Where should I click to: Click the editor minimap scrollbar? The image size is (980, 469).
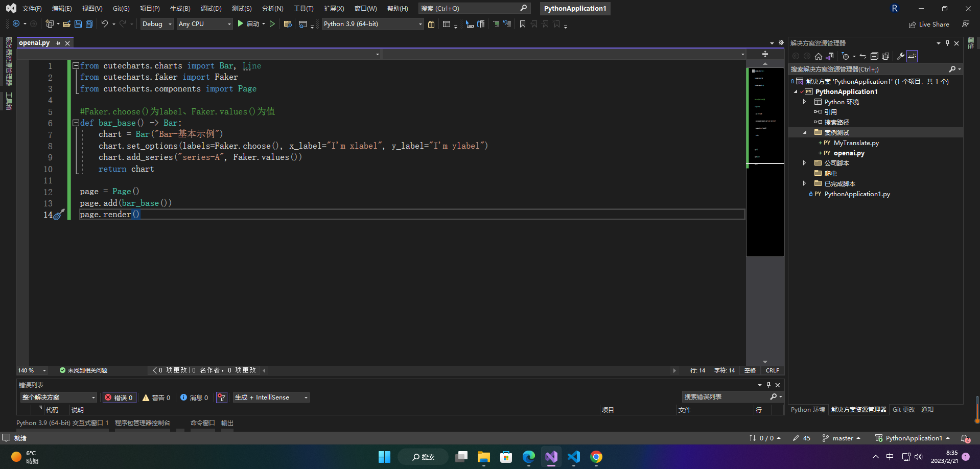pos(765,161)
